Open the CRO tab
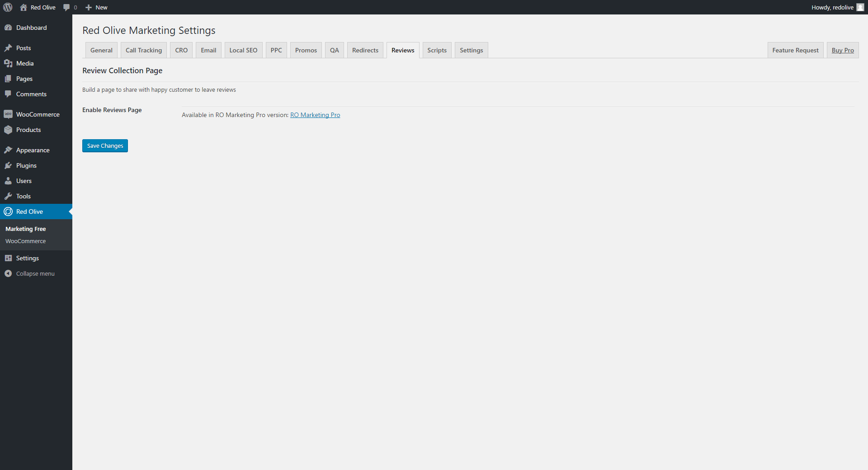868x470 pixels. point(181,50)
